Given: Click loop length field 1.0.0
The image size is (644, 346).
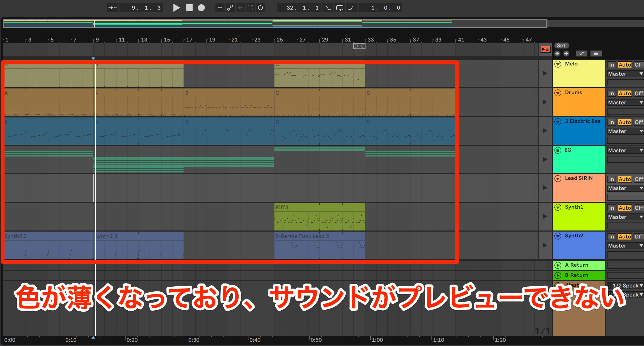Looking at the screenshot, I should [380, 8].
